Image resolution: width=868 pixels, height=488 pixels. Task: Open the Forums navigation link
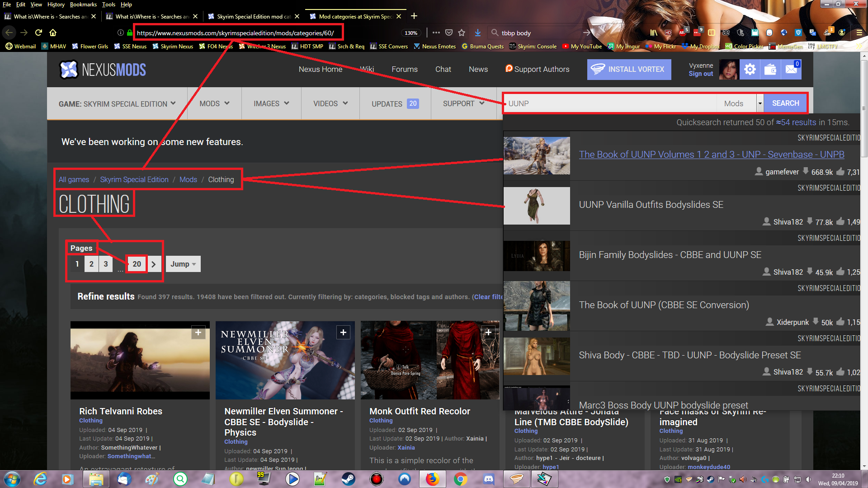(405, 69)
